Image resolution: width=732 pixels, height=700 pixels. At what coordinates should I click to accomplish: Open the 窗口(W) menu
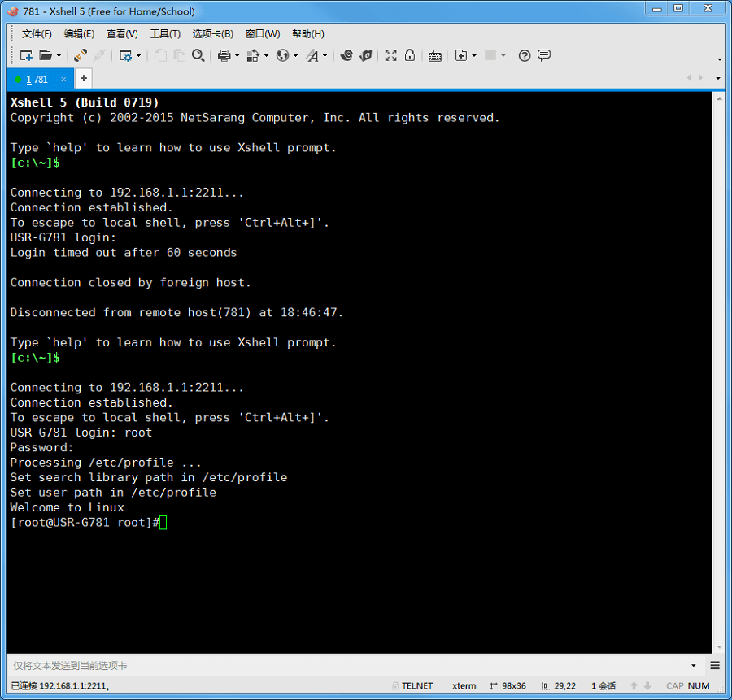[263, 33]
